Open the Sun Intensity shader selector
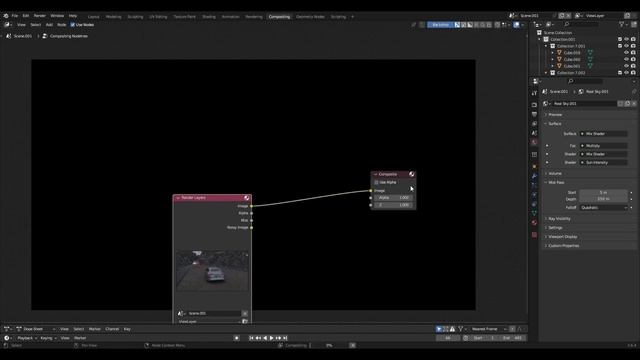This screenshot has height=360, width=640. pyautogui.click(x=603, y=162)
